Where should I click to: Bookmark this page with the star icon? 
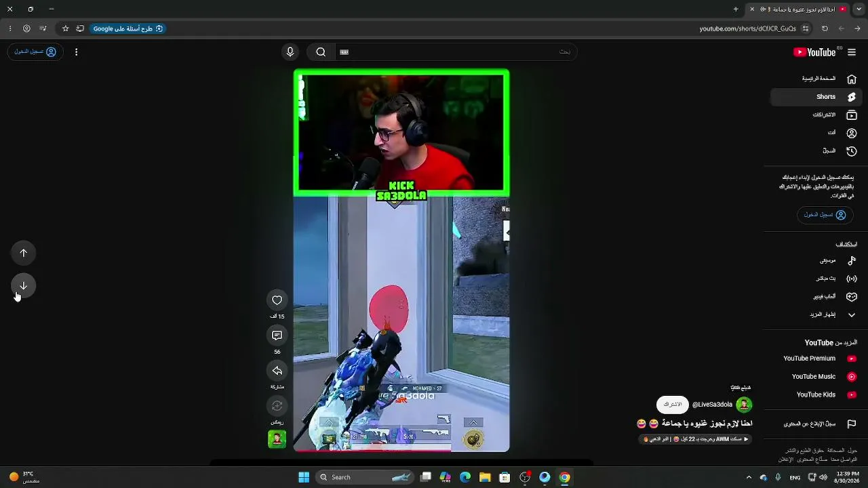click(x=65, y=28)
